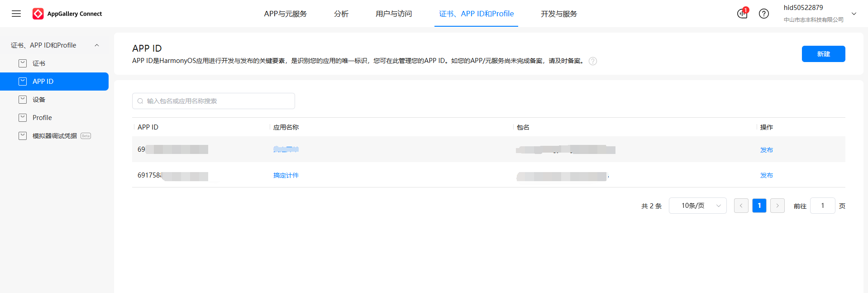
Task: Click 发布 for the first APP ID row
Action: pos(767,150)
